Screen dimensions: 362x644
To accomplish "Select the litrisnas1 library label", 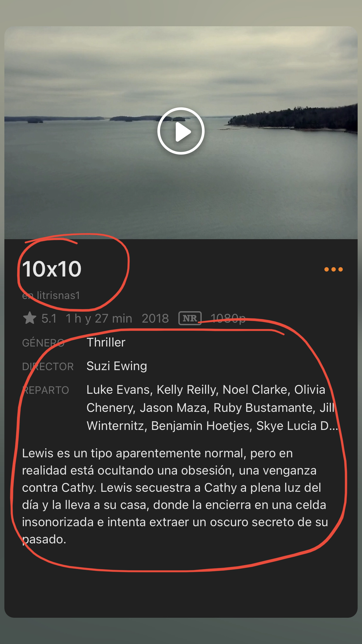I will coord(51,295).
